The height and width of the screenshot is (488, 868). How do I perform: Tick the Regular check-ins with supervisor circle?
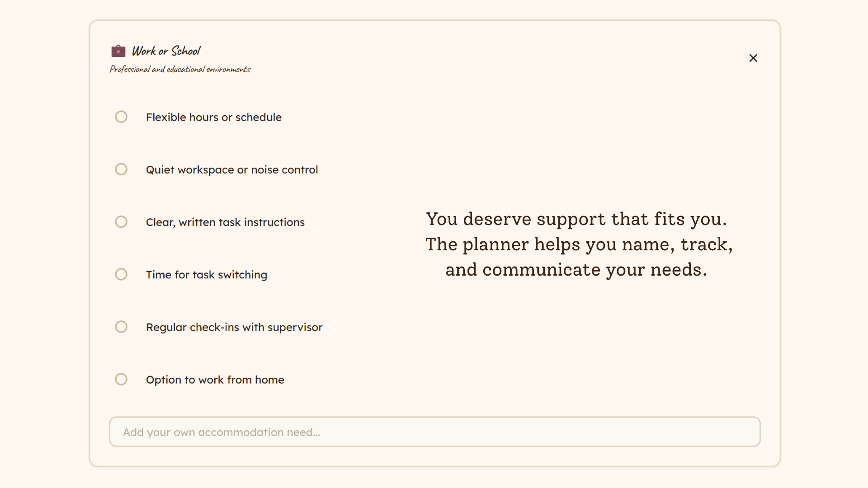coord(121,327)
